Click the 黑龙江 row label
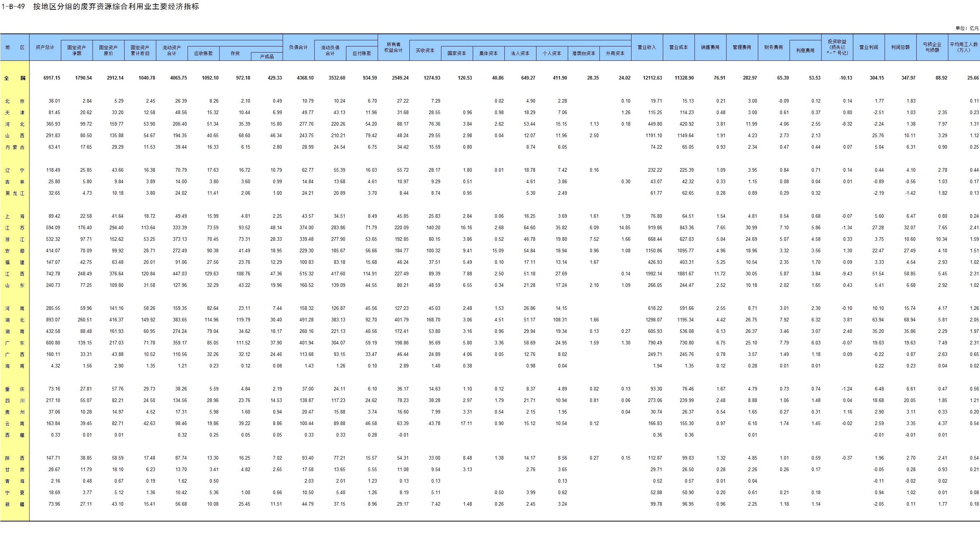The image size is (980, 533). (x=14, y=193)
